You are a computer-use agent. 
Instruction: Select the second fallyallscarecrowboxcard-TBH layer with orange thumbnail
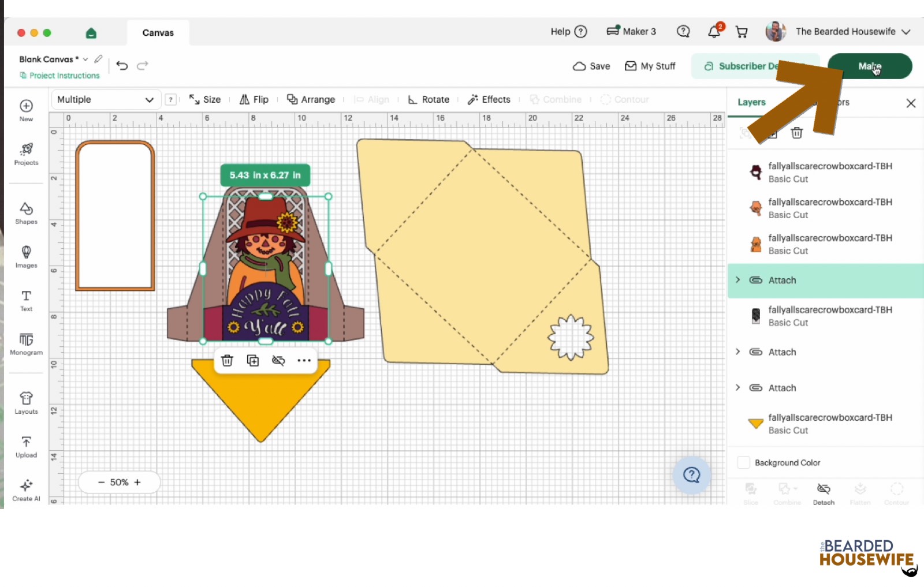[825, 208]
